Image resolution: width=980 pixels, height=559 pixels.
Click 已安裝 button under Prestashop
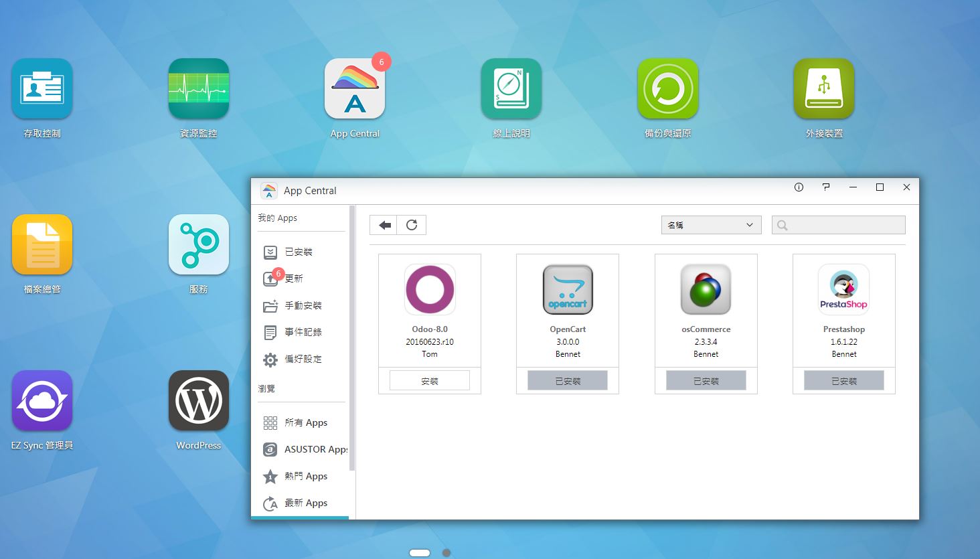pyautogui.click(x=843, y=381)
